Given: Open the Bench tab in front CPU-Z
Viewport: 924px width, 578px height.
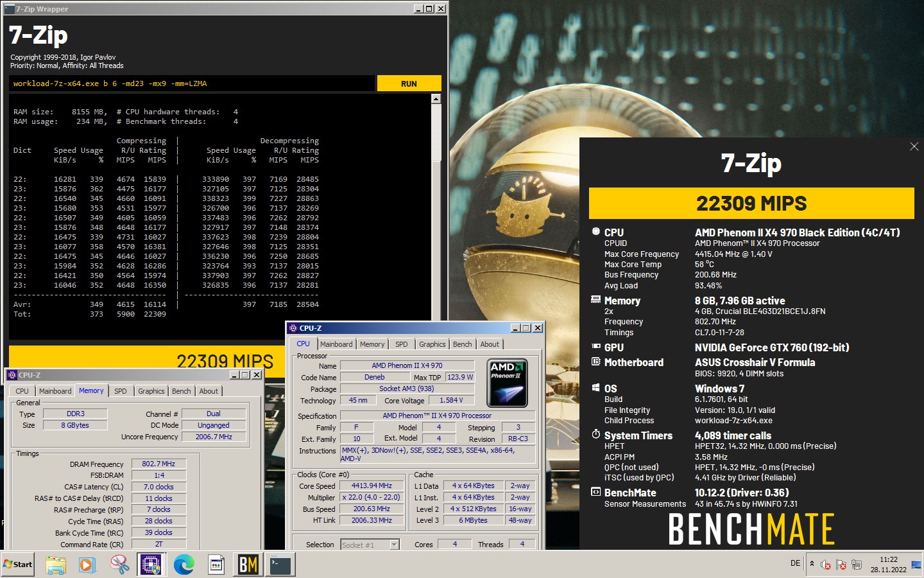Looking at the screenshot, I should [x=463, y=344].
